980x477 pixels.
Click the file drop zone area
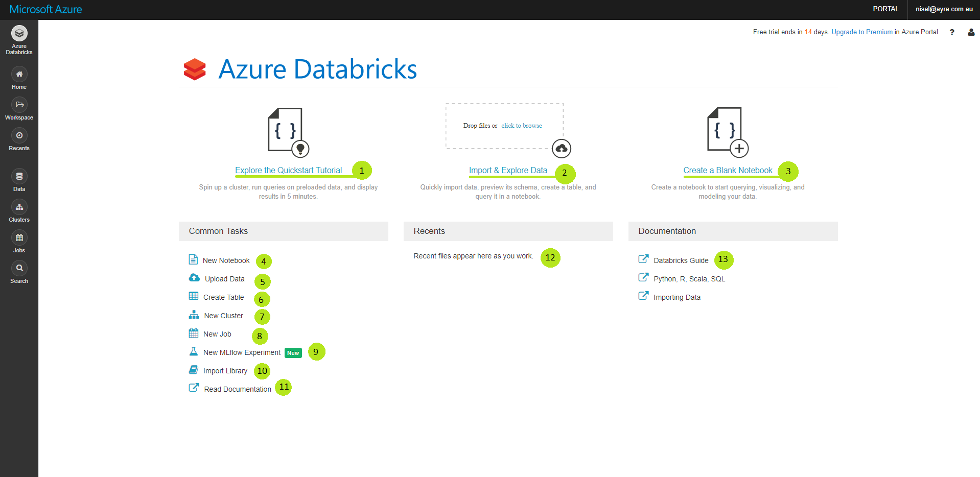tap(505, 126)
